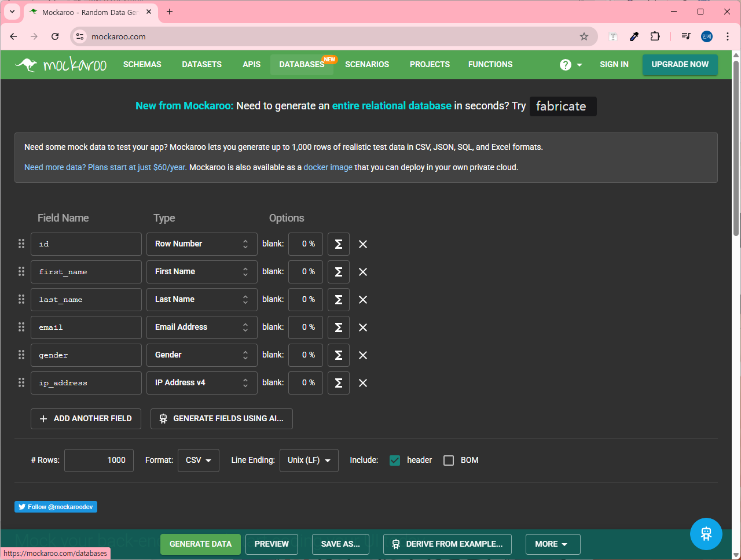Remove the email field

tap(363, 327)
